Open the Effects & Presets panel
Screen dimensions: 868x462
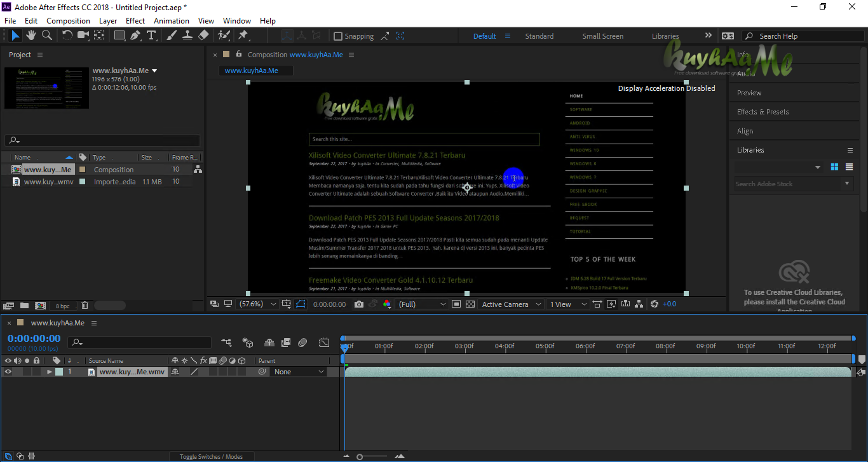click(x=763, y=112)
